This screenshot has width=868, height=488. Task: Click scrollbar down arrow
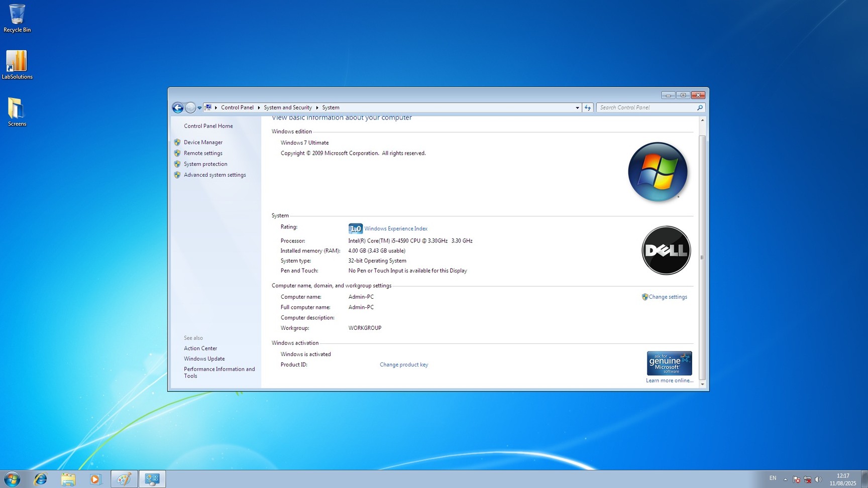(702, 384)
